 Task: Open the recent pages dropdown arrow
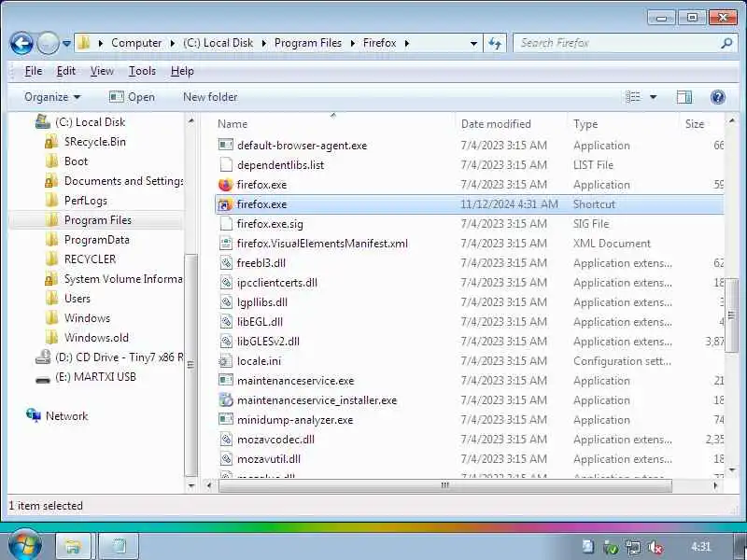coord(66,43)
